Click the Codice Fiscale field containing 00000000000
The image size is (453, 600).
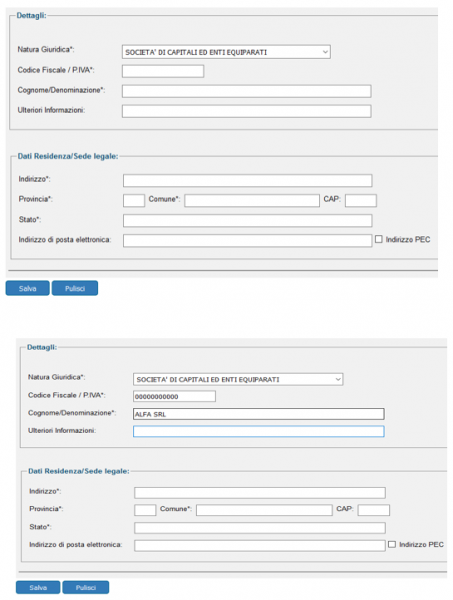pyautogui.click(x=174, y=396)
